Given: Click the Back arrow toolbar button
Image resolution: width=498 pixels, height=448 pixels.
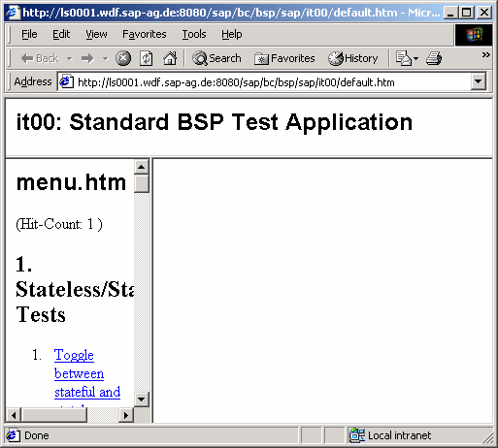Looking at the screenshot, I should pyautogui.click(x=40, y=58).
